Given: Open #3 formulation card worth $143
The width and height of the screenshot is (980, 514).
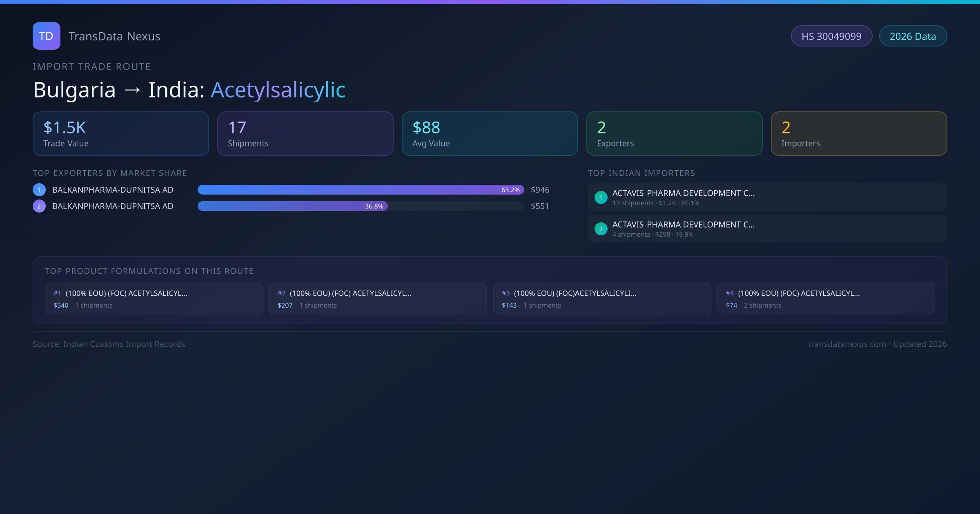Looking at the screenshot, I should coord(601,299).
